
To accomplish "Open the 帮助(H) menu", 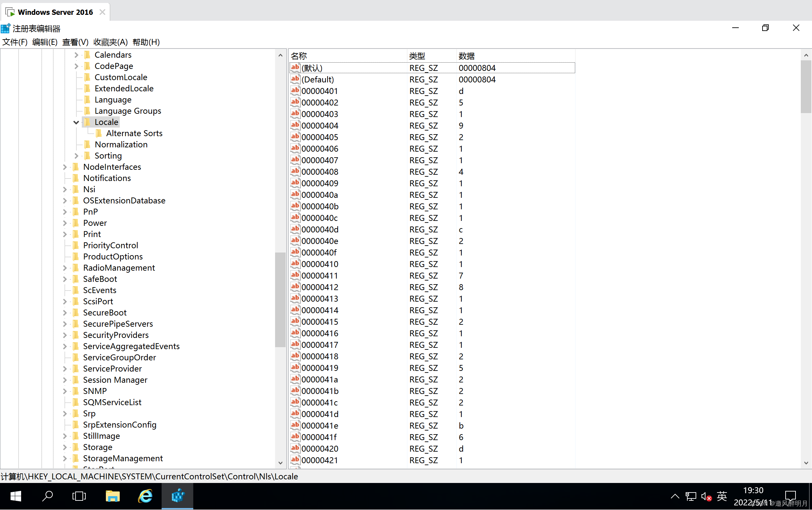I will 146,42.
